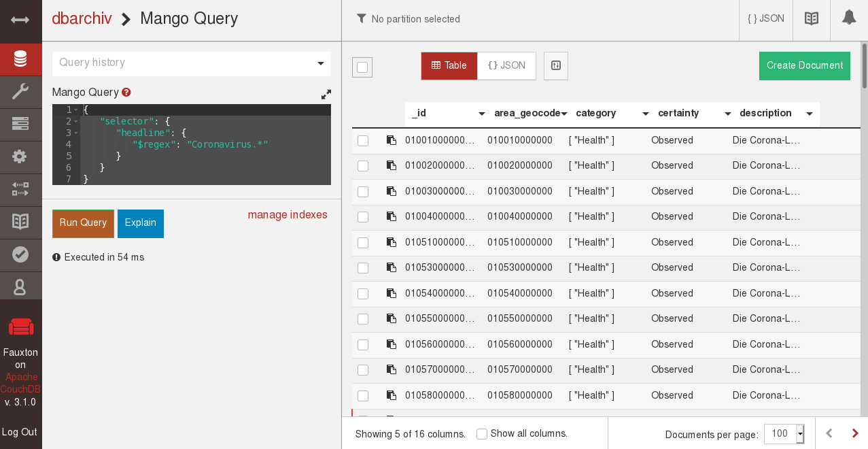Open the documentation book icon in header

811,19
